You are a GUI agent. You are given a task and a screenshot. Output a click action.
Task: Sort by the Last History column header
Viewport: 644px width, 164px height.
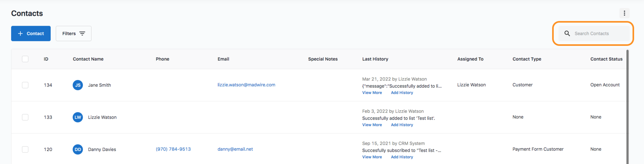(x=375, y=59)
